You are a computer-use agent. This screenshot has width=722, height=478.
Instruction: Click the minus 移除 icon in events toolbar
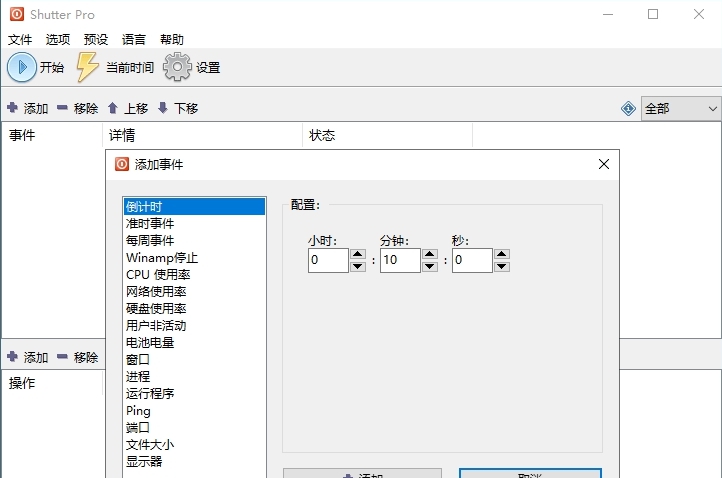(62, 108)
